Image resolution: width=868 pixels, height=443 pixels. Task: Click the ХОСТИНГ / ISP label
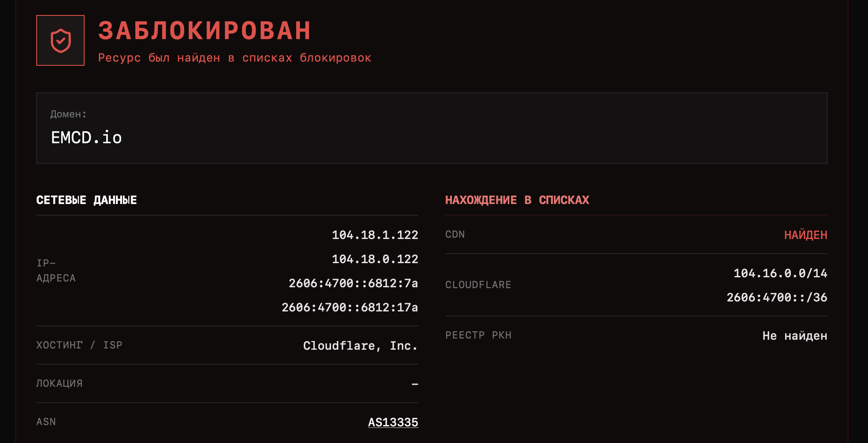point(79,345)
